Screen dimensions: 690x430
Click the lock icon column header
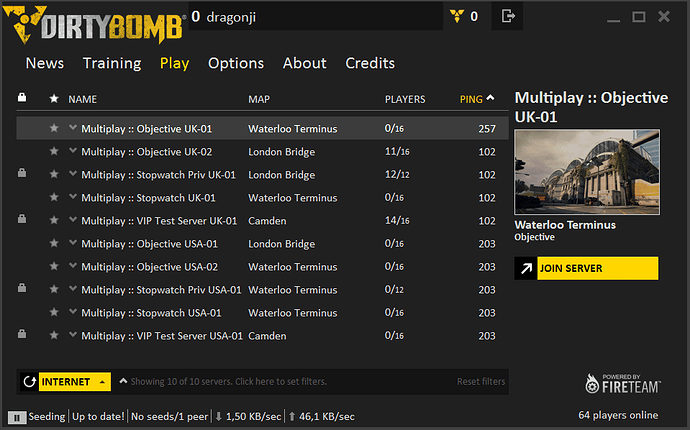coord(22,99)
